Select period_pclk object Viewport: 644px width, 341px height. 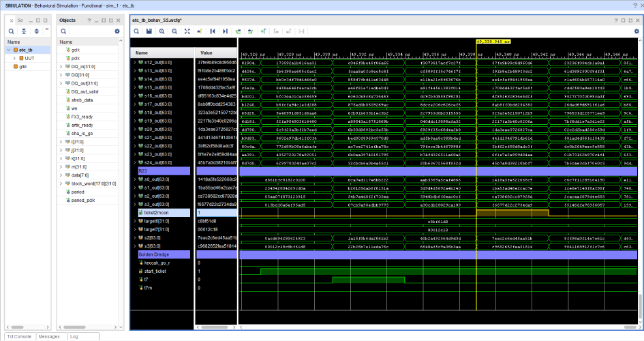point(83,201)
